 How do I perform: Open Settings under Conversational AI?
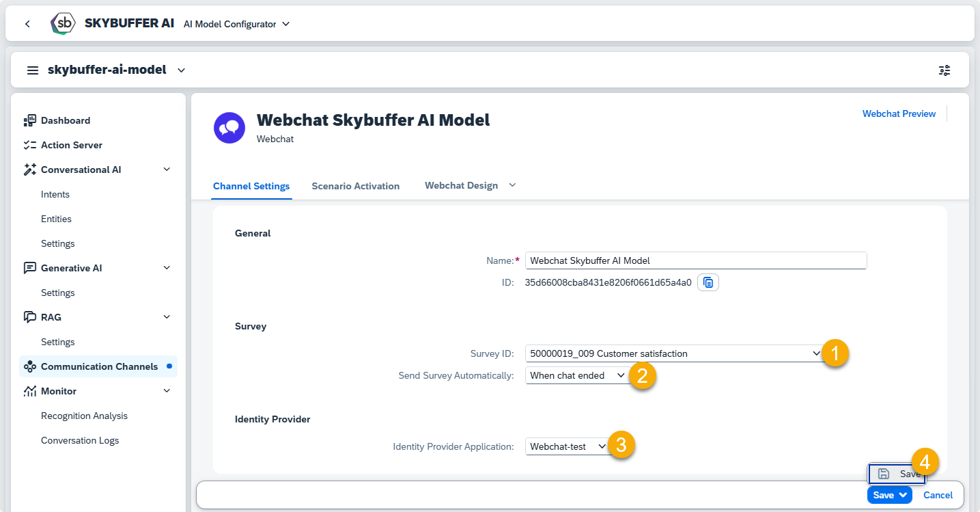(x=58, y=243)
